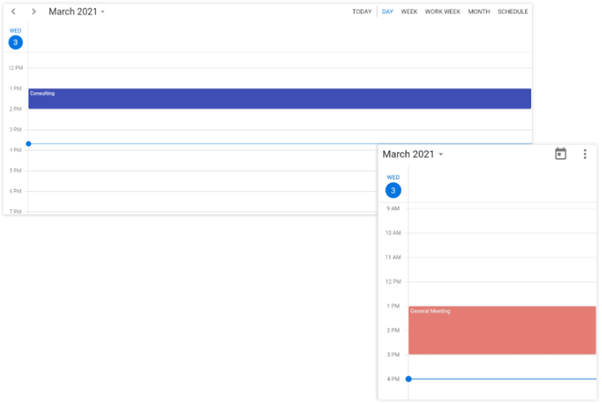Open the SCHEDULE view
This screenshot has width=602, height=405.
[x=512, y=12]
